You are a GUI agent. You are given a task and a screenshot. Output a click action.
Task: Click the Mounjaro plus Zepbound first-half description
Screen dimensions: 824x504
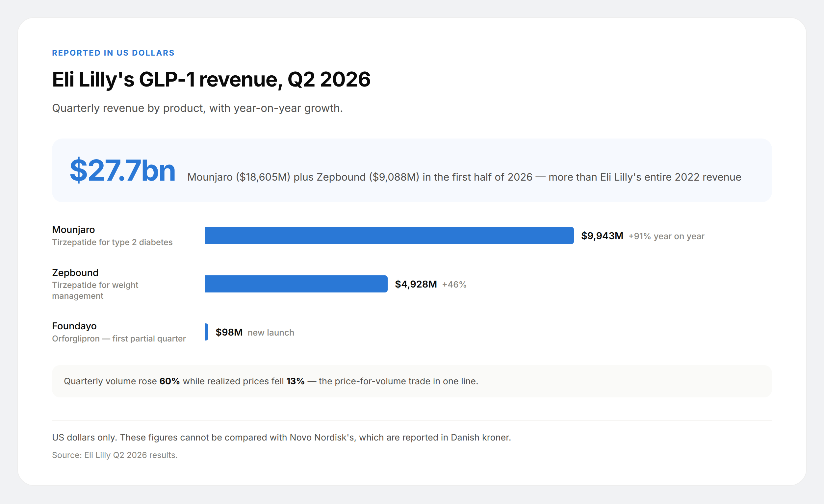pyautogui.click(x=464, y=177)
